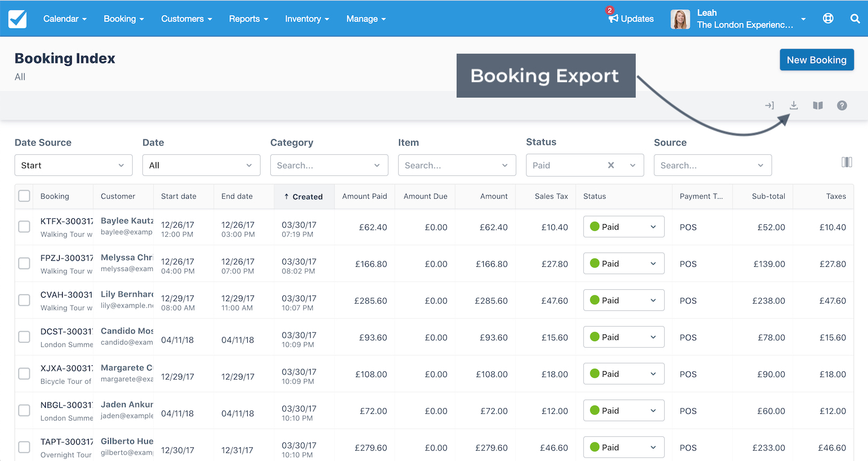This screenshot has height=461, width=868.
Task: Sort by the Amount Paid column header
Action: 365,196
